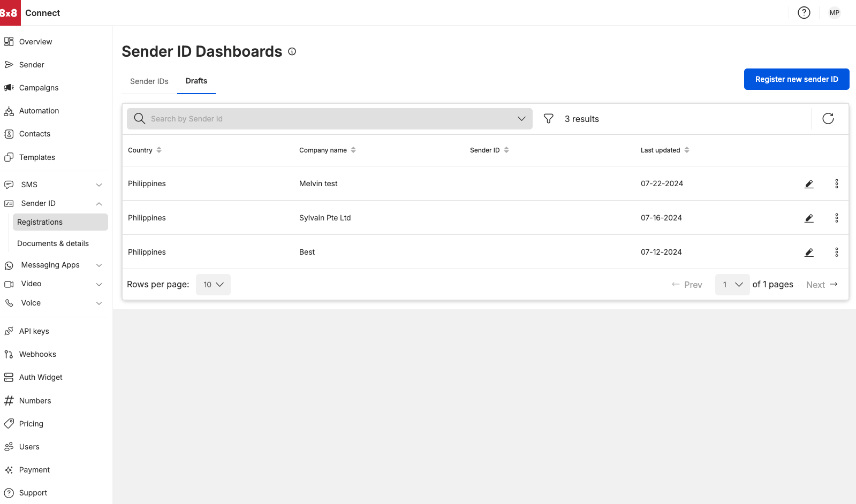Image resolution: width=856 pixels, height=504 pixels.
Task: Open the page number dropdown
Action: pyautogui.click(x=732, y=285)
